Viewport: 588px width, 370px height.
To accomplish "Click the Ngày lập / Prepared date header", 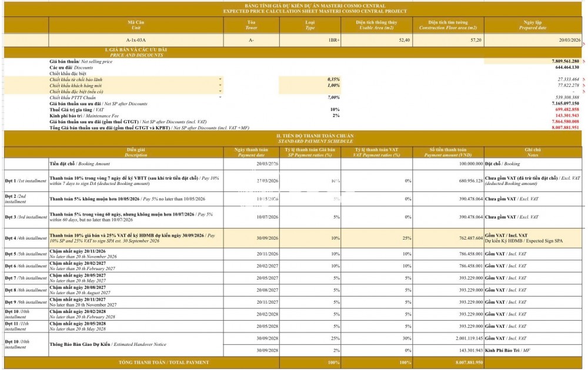I will 533,25.
